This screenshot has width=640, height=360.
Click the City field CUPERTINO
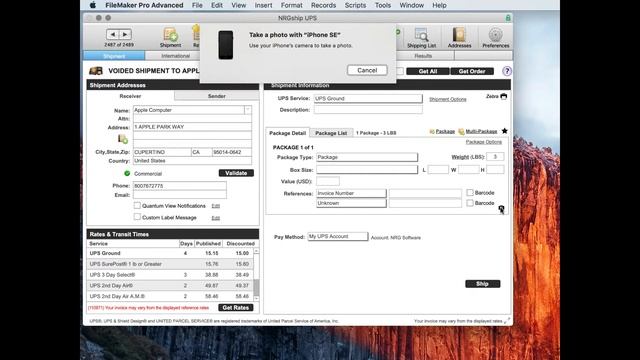click(x=162, y=152)
